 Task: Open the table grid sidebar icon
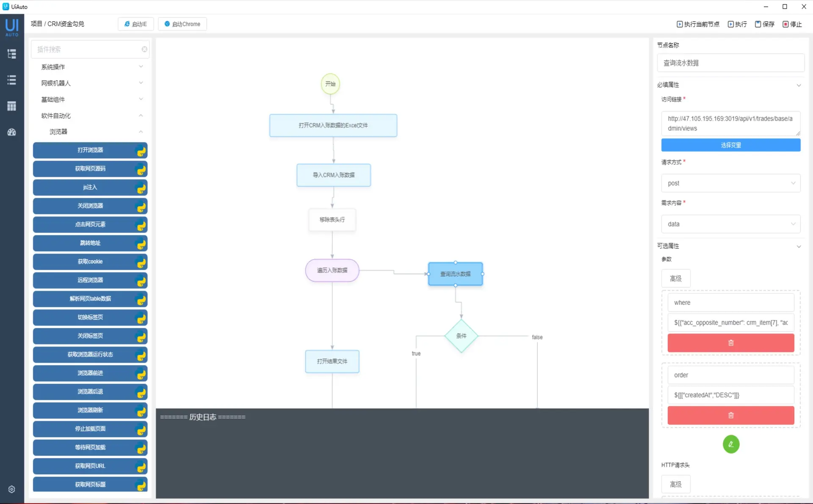coord(11,106)
